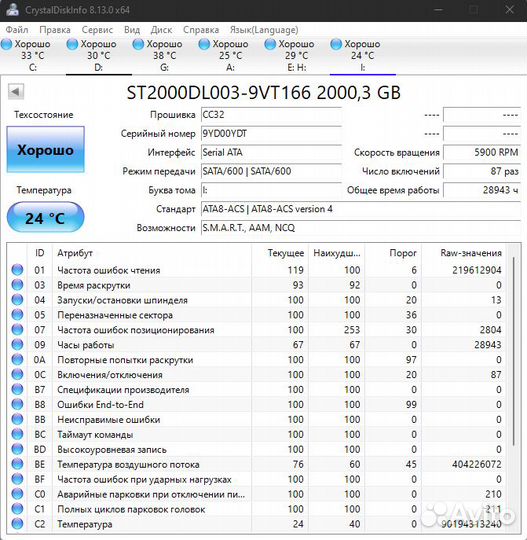Open the Язык(Language) menu
Image resolution: width=527 pixels, height=540 pixels.
coord(264,30)
